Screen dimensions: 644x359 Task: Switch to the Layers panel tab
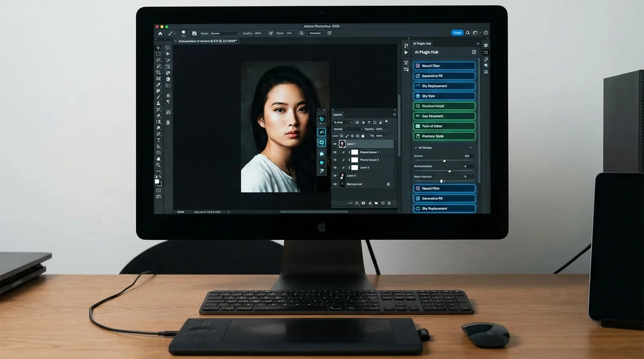(x=337, y=115)
